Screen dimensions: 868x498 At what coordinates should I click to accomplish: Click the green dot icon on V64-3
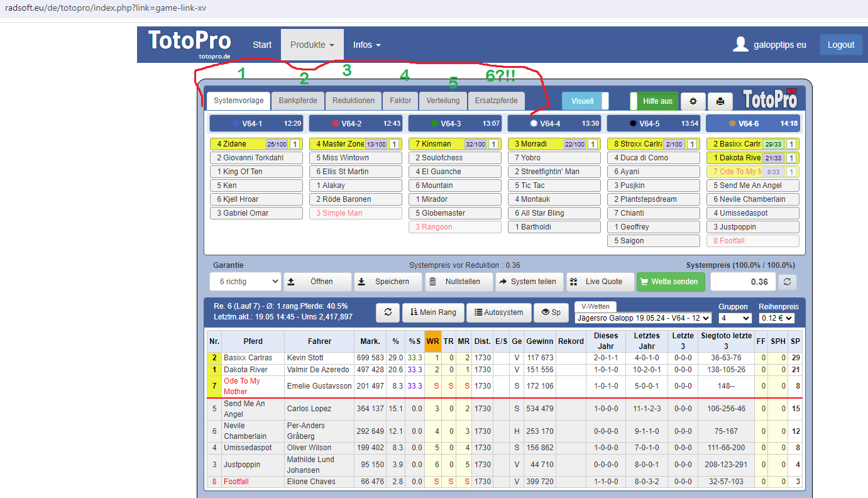pyautogui.click(x=434, y=124)
